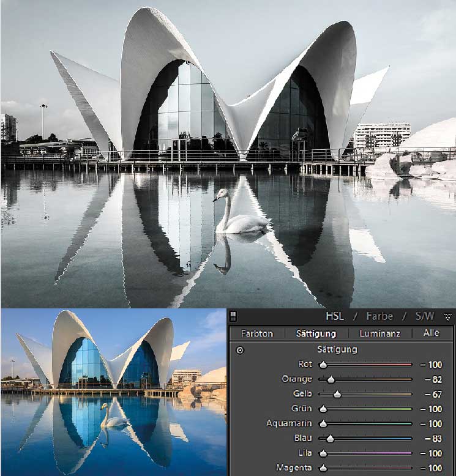
Task: Click the Aquamarin slider label
Action: (x=289, y=423)
